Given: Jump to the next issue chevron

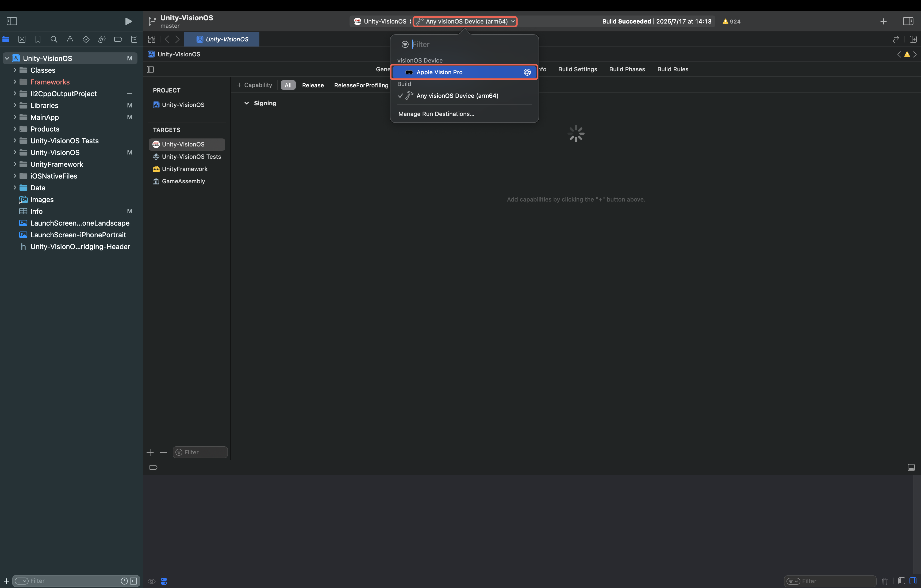Looking at the screenshot, I should coord(915,54).
